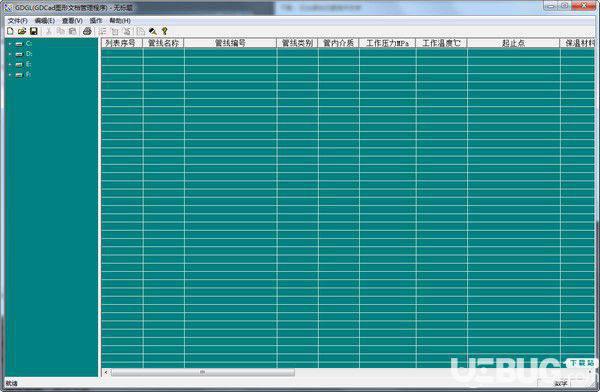Screen dimensions: 600x392
Task: Open the 文件(F) menu
Action: point(18,21)
